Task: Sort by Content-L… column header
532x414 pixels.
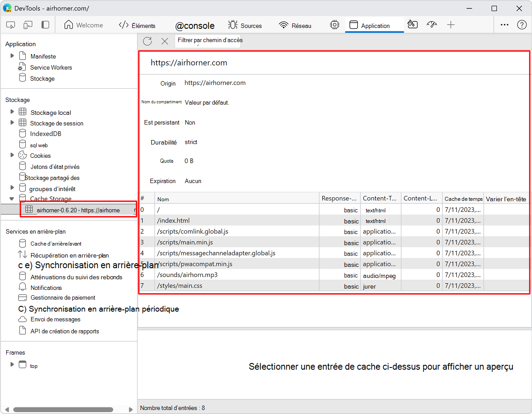Action: (x=422, y=198)
